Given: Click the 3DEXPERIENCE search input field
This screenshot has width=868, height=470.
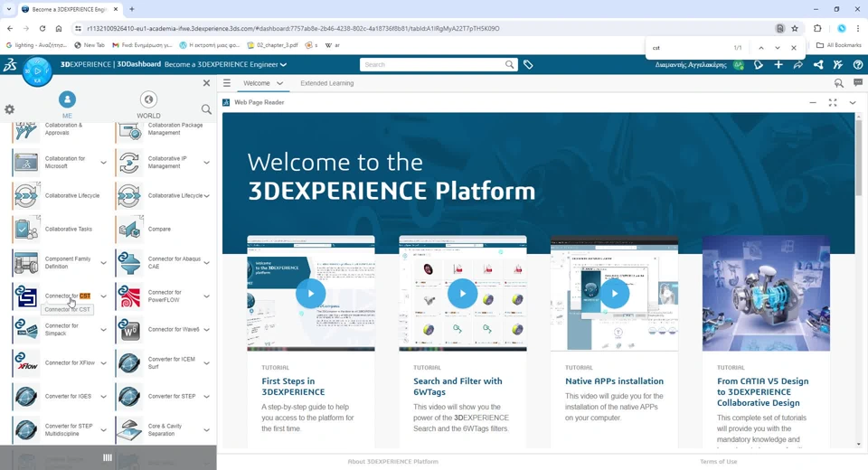Looking at the screenshot, I should [x=431, y=65].
